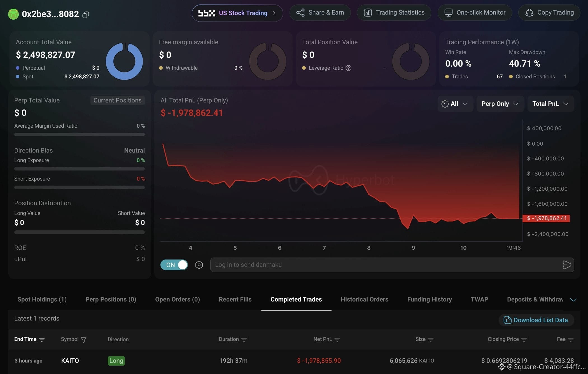Screen dimensions: 588x374
Task: Switch to Funding History tab
Action: click(430, 300)
